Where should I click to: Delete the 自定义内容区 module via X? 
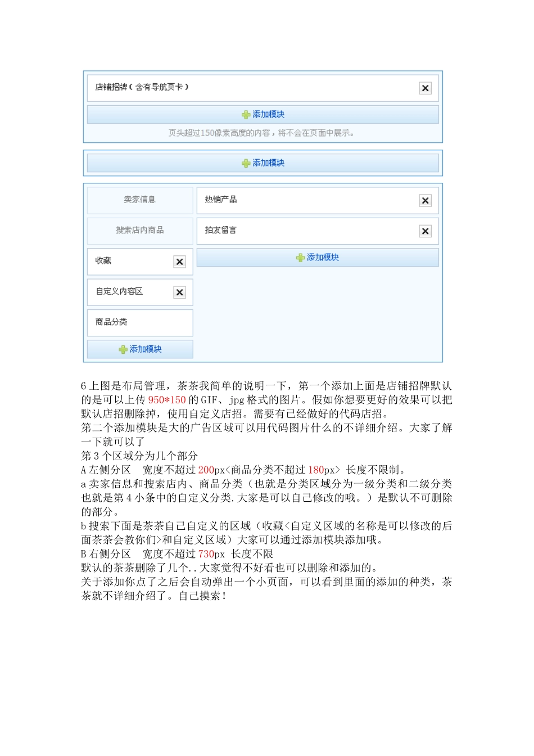(179, 292)
